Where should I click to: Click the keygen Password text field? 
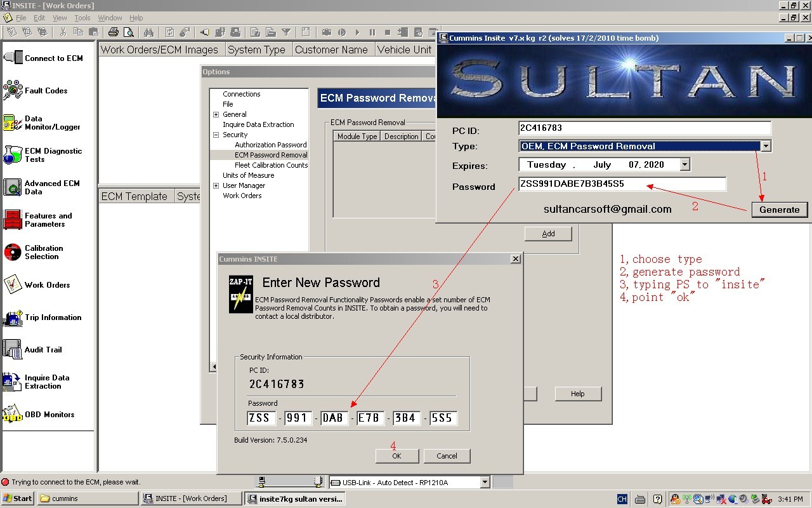[x=622, y=184]
